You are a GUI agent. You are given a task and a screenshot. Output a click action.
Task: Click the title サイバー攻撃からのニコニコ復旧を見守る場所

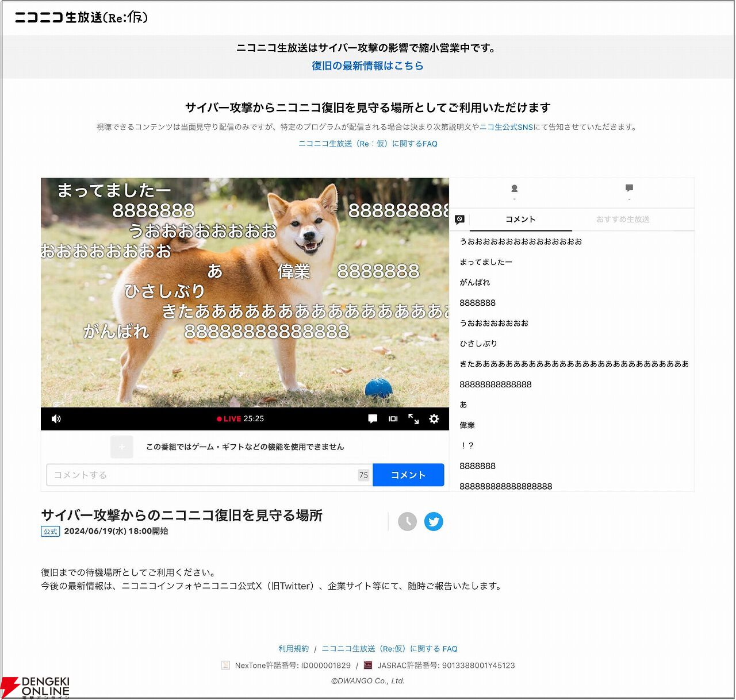point(182,515)
